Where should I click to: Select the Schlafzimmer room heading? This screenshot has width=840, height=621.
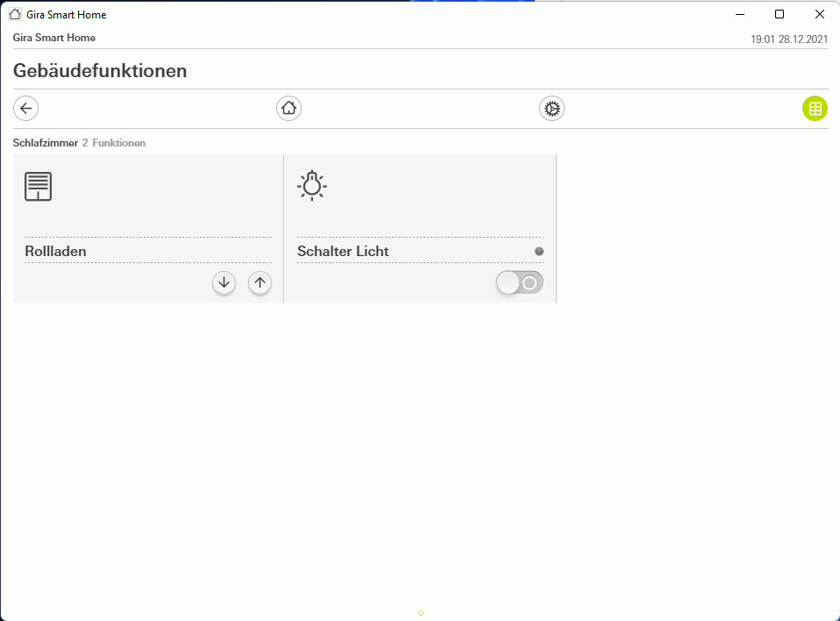pyautogui.click(x=46, y=143)
